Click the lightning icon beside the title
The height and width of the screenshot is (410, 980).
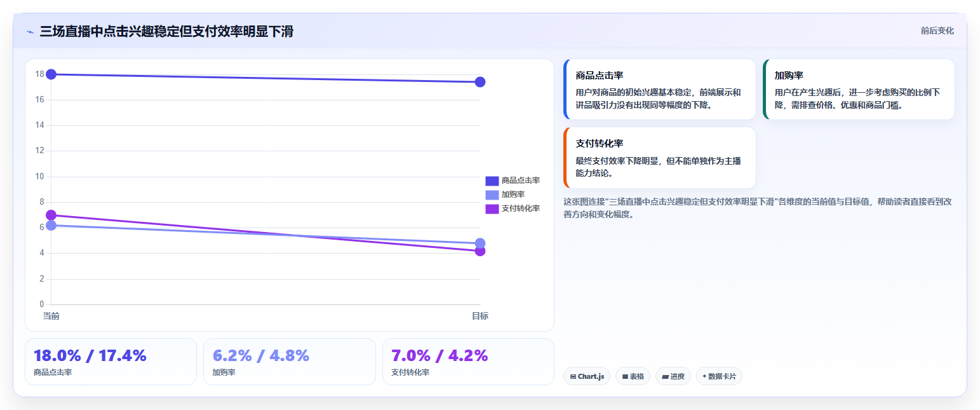click(x=30, y=32)
